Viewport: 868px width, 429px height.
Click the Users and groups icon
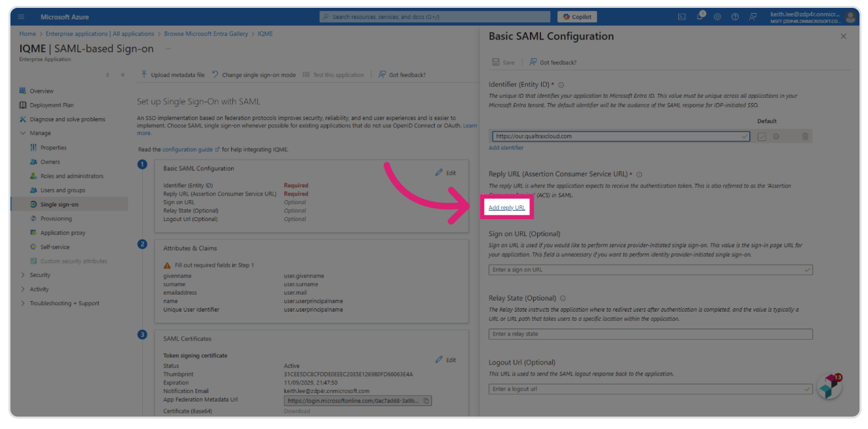click(33, 190)
